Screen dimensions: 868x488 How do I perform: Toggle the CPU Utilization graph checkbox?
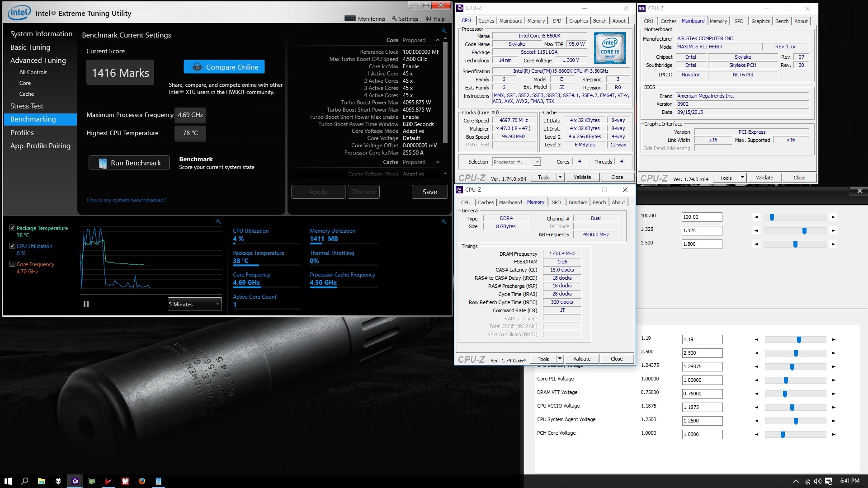[x=13, y=246]
